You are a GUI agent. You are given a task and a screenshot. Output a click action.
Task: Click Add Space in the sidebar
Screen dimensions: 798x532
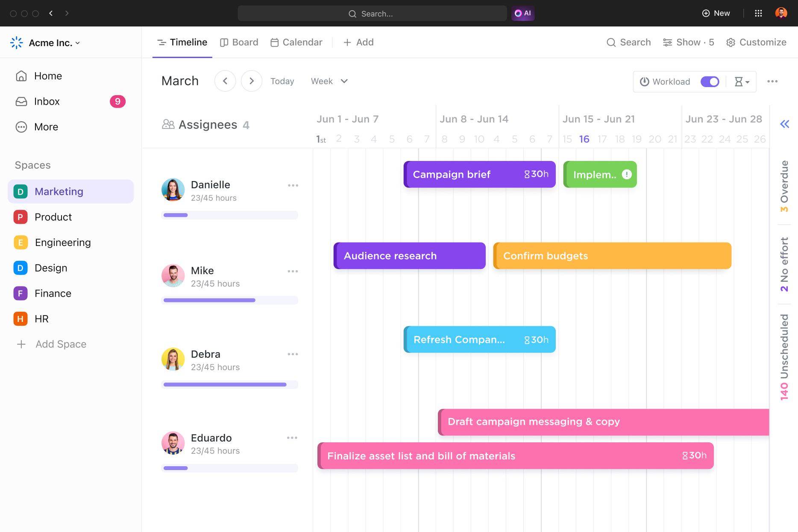[x=60, y=344]
